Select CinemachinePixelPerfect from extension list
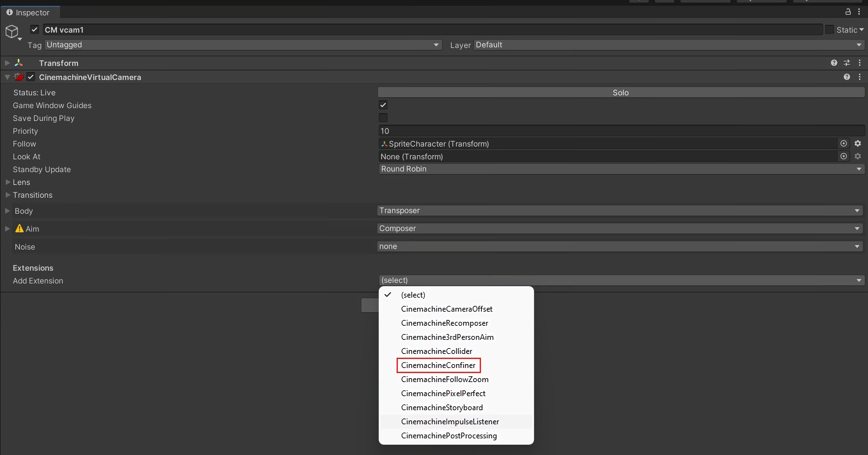This screenshot has height=455, width=868. coord(443,393)
